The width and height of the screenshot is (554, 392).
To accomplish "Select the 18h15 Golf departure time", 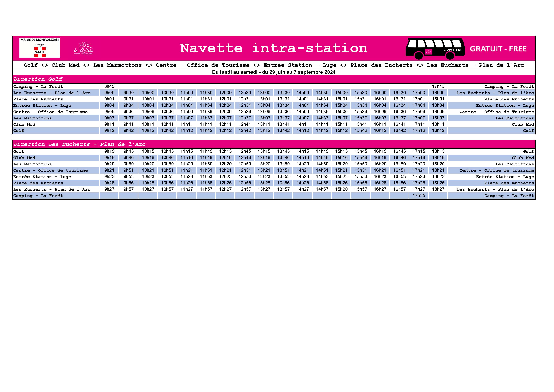I will point(438,151).
